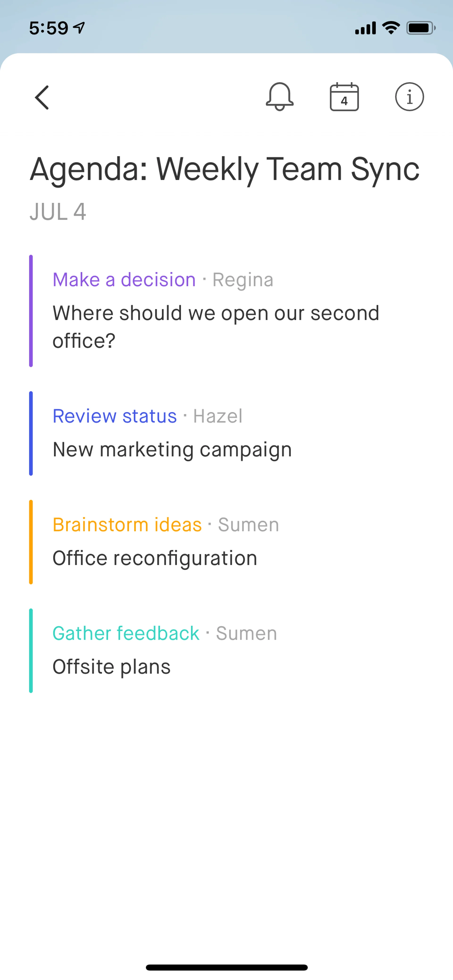Open the New marketing campaign item

click(x=172, y=449)
